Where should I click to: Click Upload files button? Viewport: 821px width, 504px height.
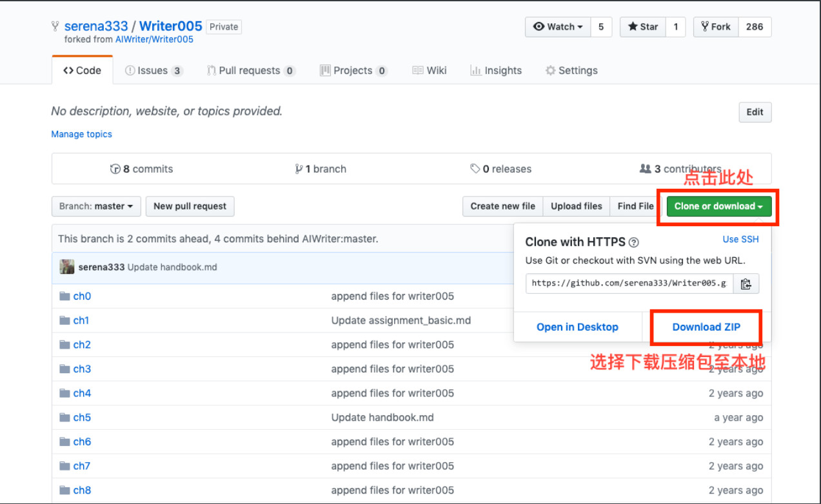click(577, 206)
